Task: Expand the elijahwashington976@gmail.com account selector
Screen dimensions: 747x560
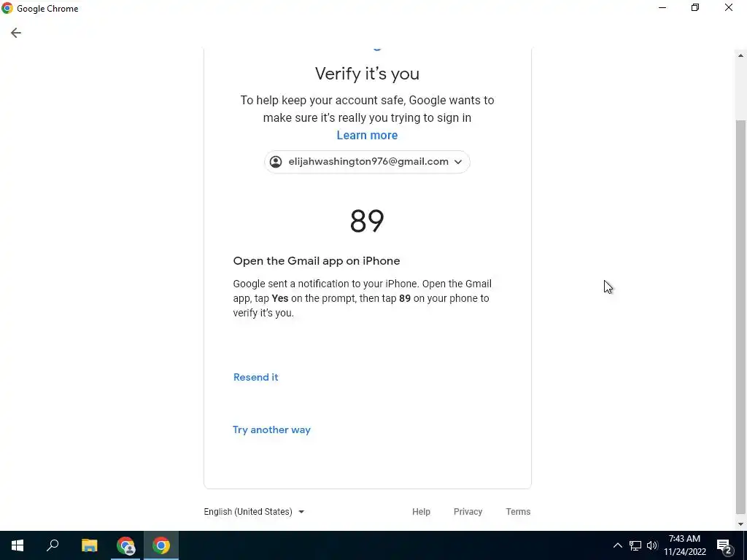Action: (367, 161)
